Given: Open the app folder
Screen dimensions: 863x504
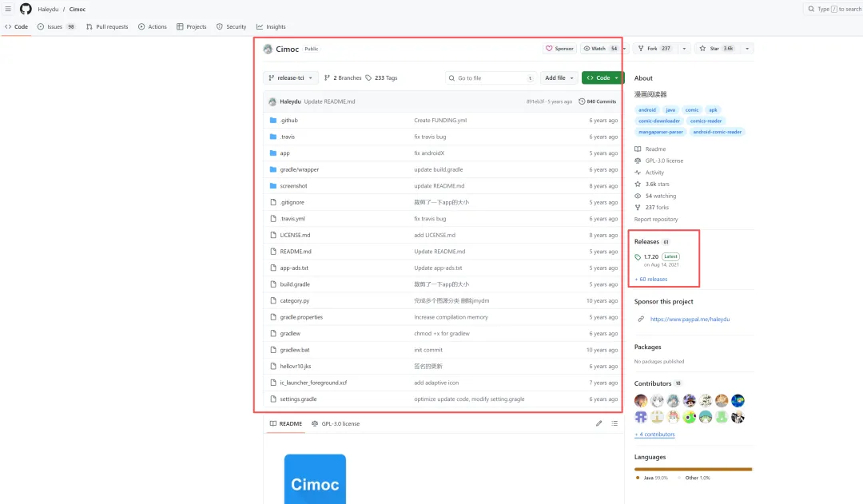Looking at the screenshot, I should 284,153.
